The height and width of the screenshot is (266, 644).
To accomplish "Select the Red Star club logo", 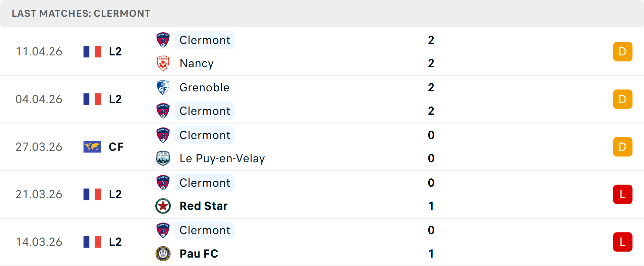I will (x=163, y=206).
